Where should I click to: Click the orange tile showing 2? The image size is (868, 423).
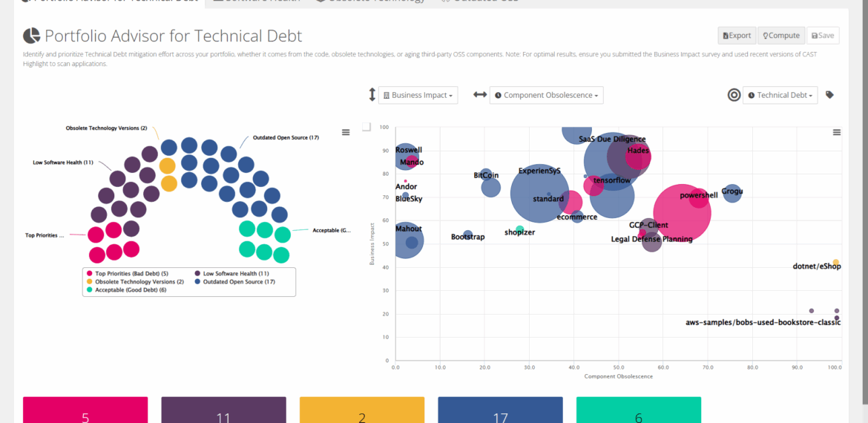pos(362,410)
